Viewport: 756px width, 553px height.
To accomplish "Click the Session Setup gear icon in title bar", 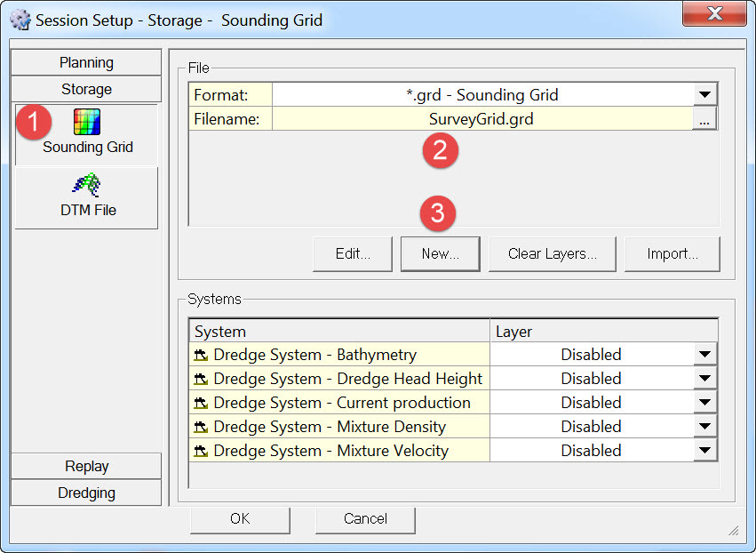I will pos(20,20).
